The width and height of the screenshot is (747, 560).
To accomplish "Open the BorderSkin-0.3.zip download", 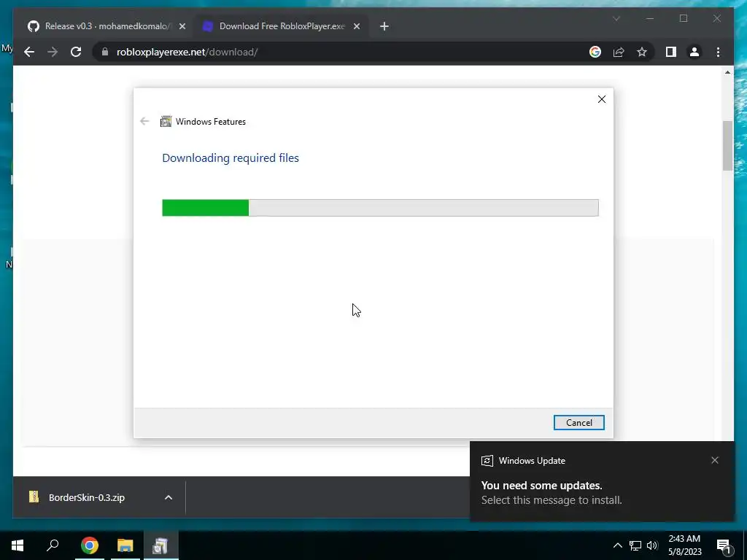I will pos(86,497).
